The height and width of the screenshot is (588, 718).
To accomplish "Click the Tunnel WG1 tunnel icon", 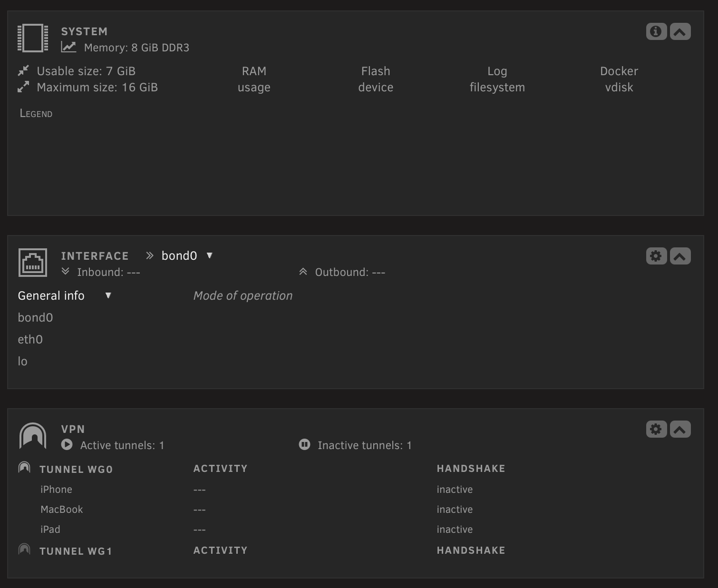I will coord(24,549).
